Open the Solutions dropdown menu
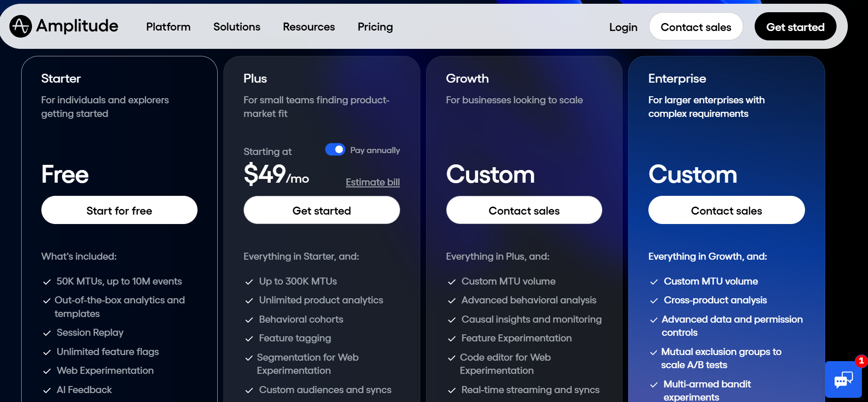This screenshot has height=402, width=868. (x=237, y=27)
